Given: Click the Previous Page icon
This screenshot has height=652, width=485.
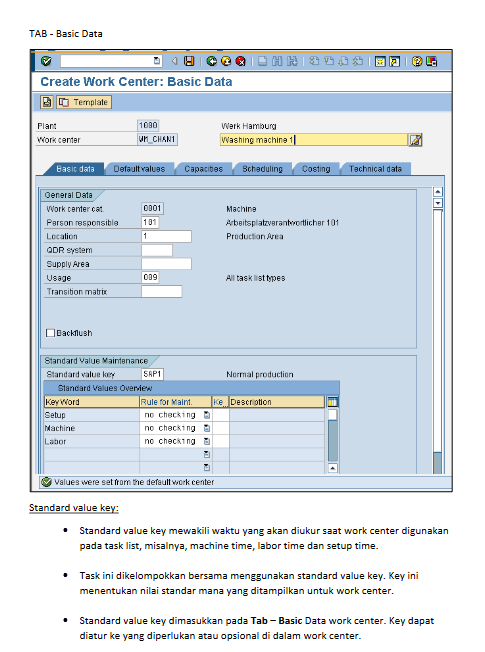Looking at the screenshot, I should (x=329, y=62).
